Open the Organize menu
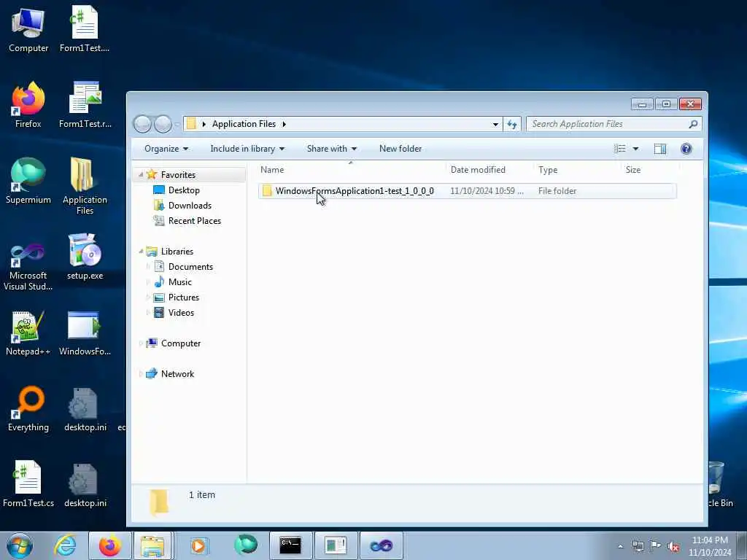This screenshot has height=560, width=747. click(x=166, y=149)
